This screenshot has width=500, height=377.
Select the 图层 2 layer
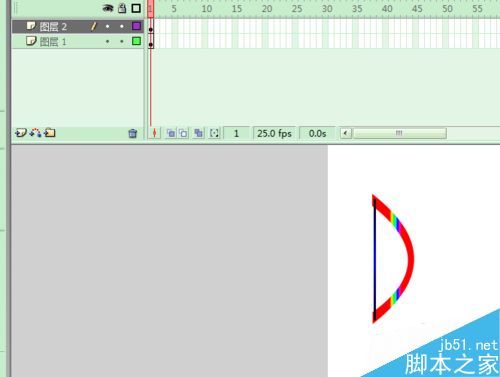tap(78, 26)
